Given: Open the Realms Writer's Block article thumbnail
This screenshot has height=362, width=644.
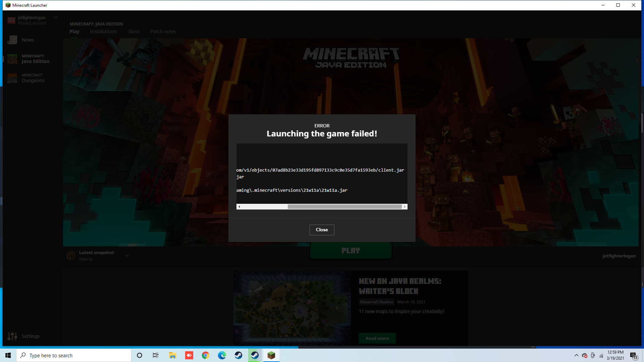Looking at the screenshot, I should coord(292,308).
